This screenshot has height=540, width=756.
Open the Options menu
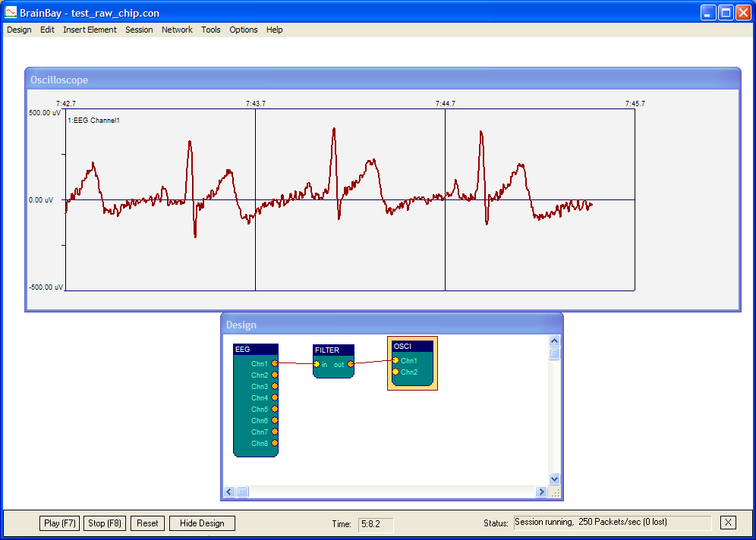243,30
